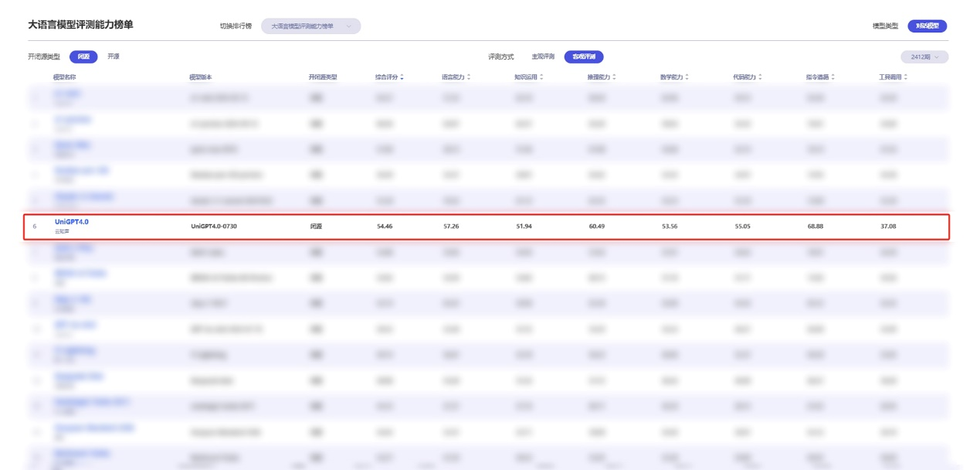Click the 54.46 overall score cell
Viewport: 980px width, 470px height.
(385, 226)
